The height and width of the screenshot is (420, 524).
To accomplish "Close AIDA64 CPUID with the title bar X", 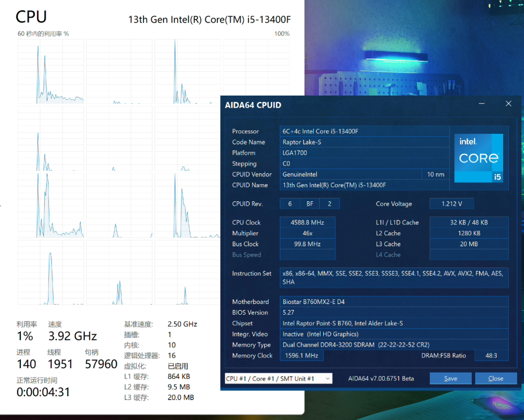I will point(508,104).
